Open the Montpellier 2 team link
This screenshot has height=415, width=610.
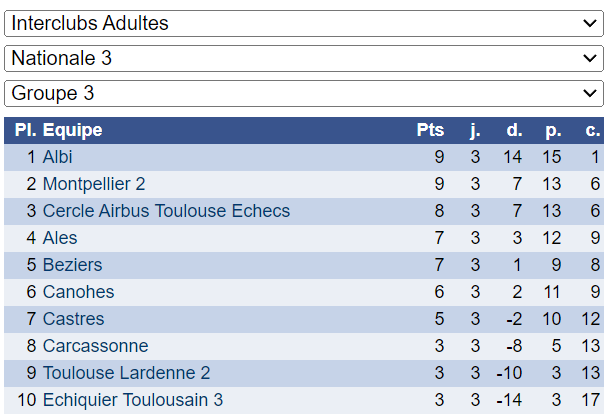coord(94,184)
